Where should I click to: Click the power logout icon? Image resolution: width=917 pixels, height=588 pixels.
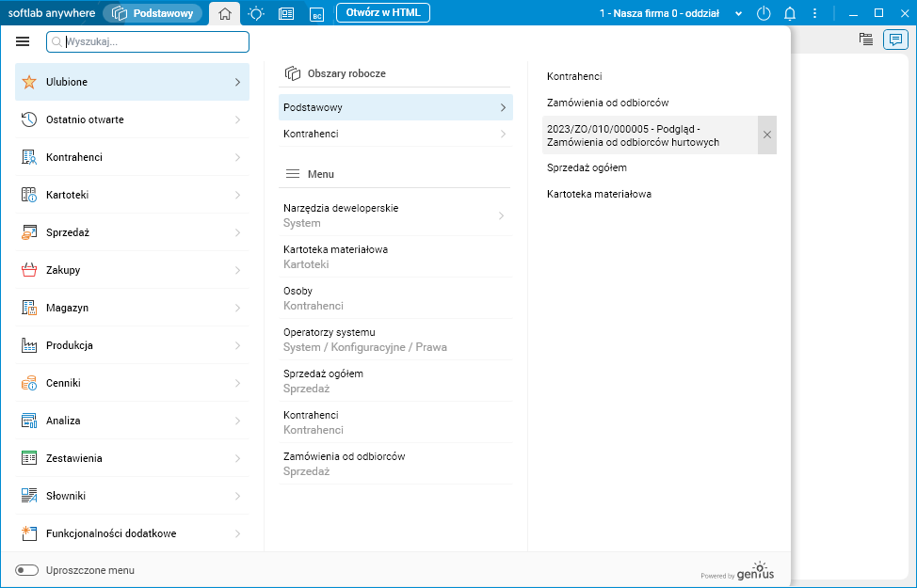(764, 13)
